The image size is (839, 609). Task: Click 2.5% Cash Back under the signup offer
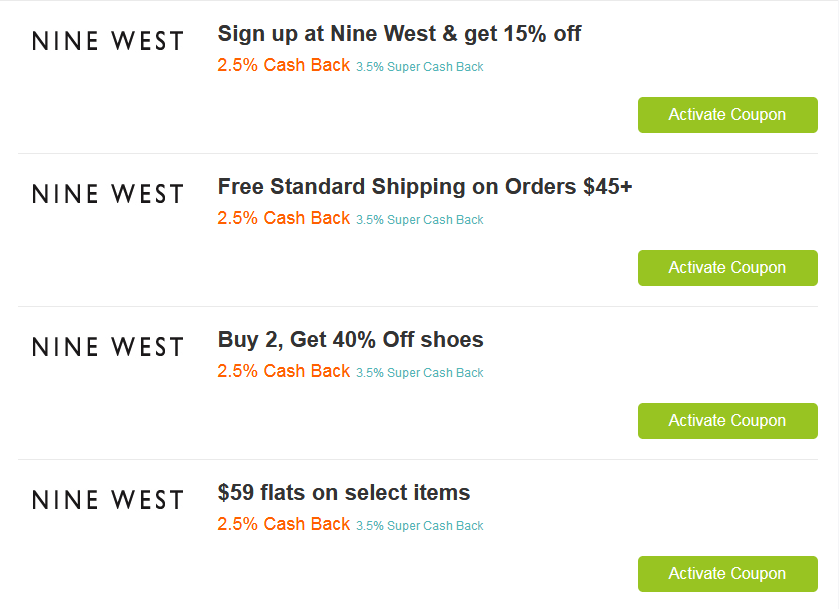click(x=284, y=65)
